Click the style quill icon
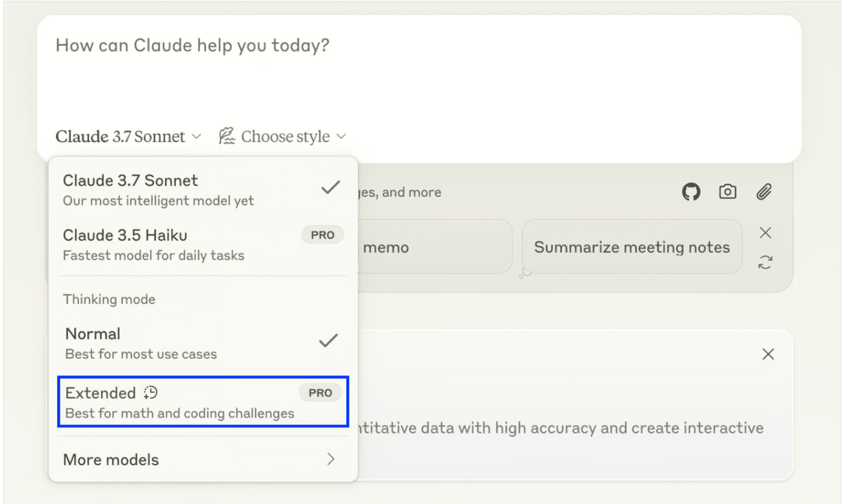This screenshot has height=504, width=842. pos(226,136)
